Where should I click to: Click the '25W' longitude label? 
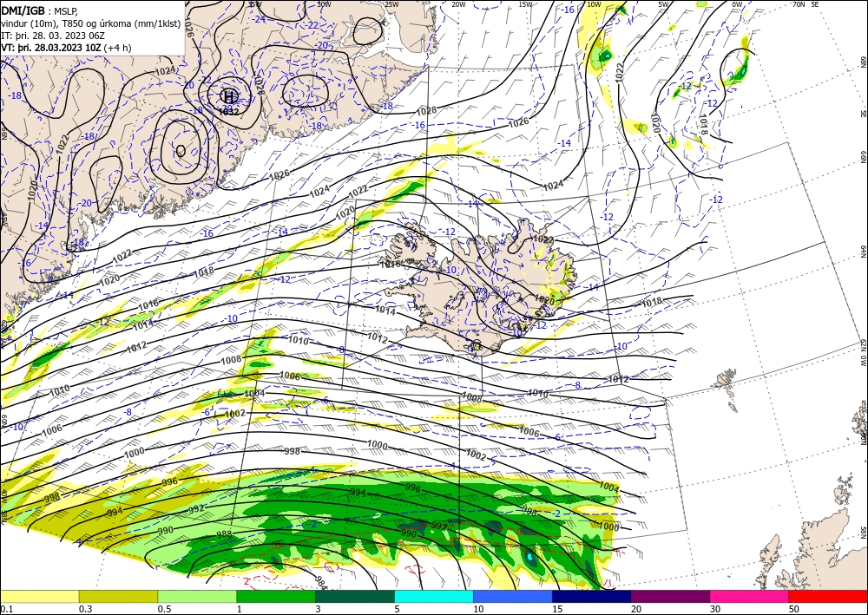pyautogui.click(x=391, y=4)
